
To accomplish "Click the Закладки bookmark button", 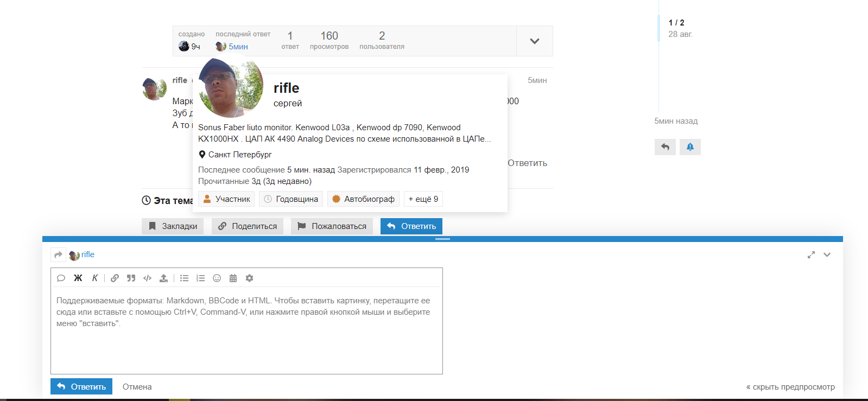I will [x=173, y=226].
